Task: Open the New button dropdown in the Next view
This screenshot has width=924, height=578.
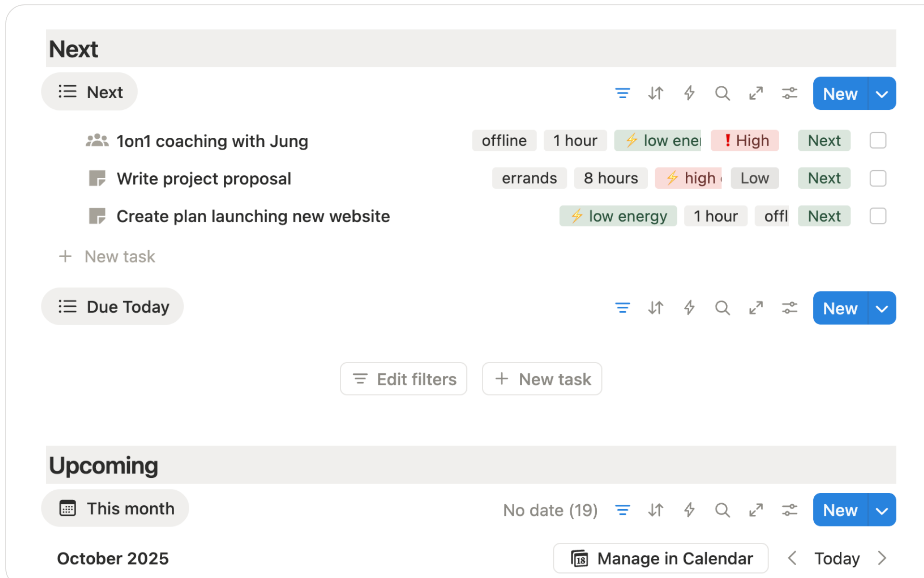Action: coord(882,93)
